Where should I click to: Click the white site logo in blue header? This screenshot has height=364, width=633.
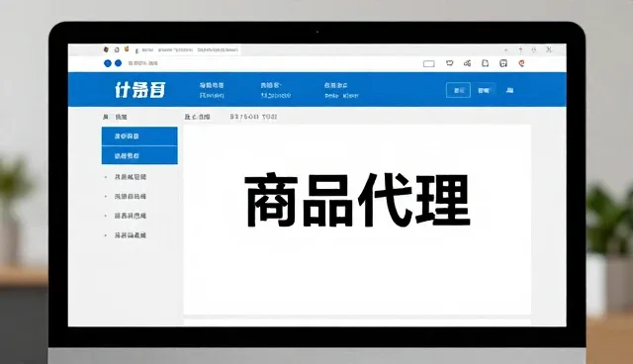[140, 90]
